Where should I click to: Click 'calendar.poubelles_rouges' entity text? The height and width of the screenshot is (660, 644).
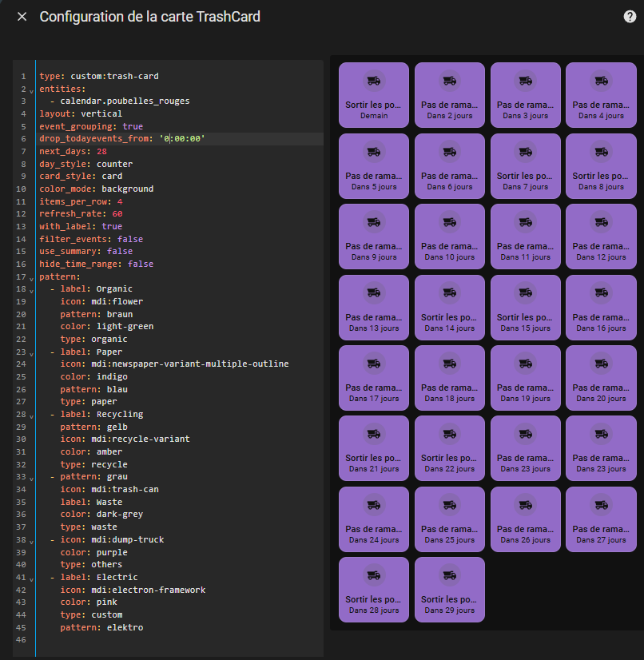(x=125, y=101)
